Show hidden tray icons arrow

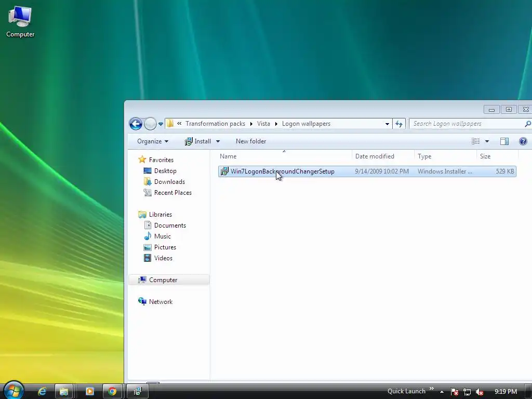442,392
